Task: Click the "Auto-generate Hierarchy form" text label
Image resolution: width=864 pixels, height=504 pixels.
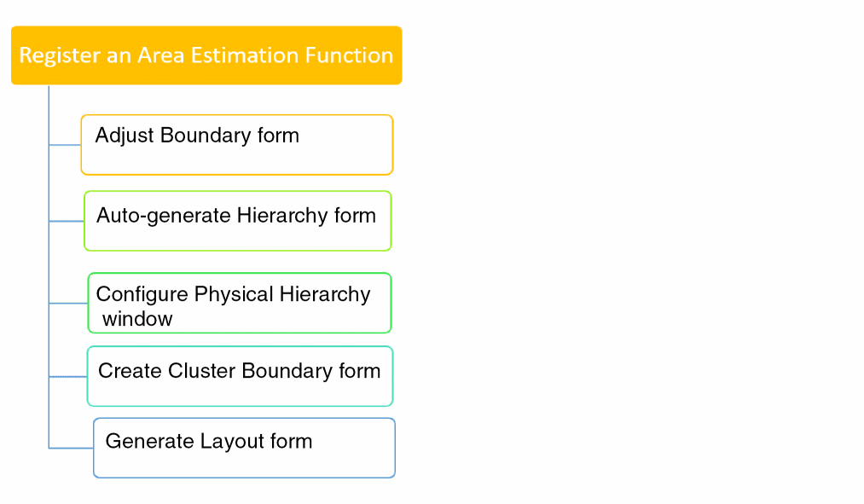Action: [236, 215]
